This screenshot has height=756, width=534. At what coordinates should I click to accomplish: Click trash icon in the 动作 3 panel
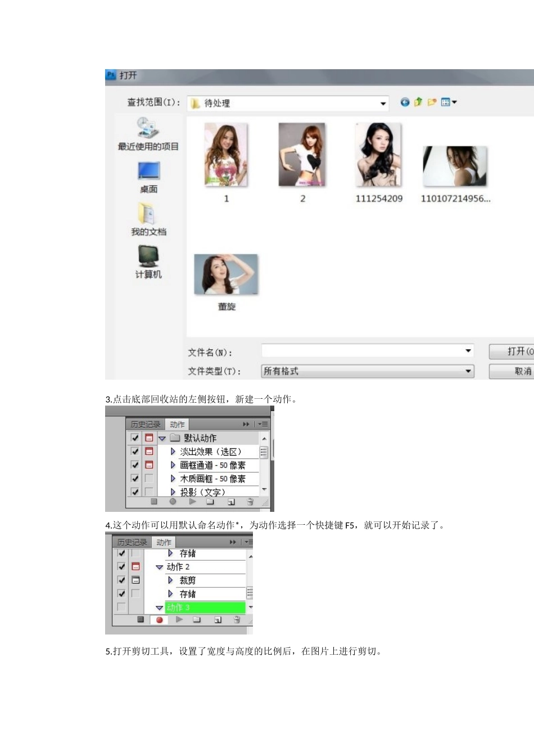click(x=237, y=620)
